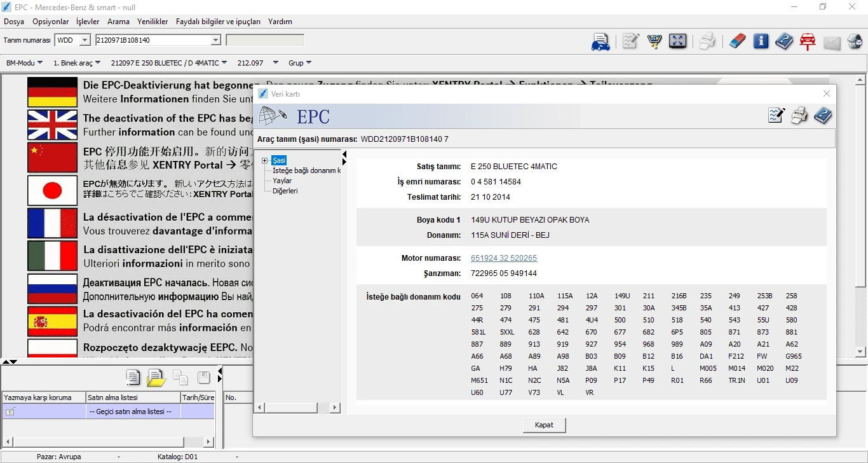Click the copy shopping list icon

[180, 378]
